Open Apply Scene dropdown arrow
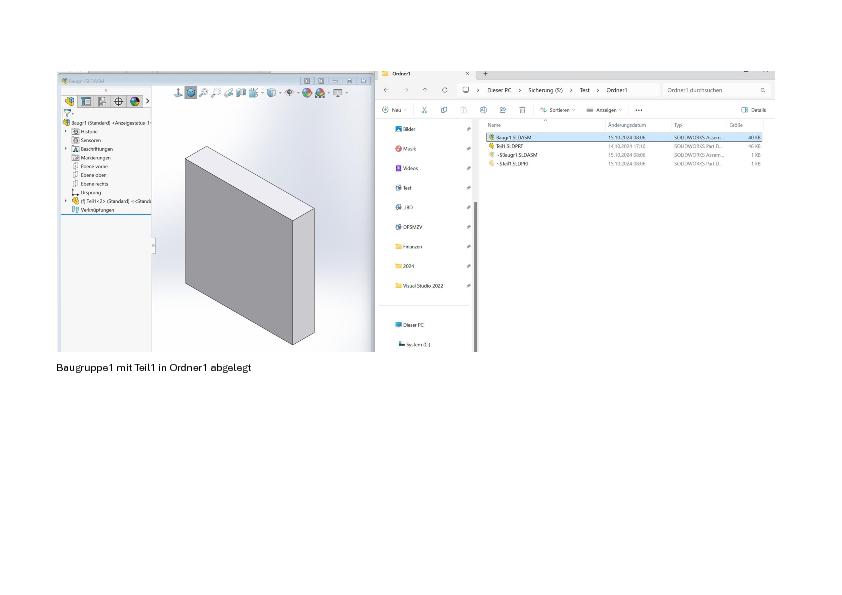This screenshot has height=595, width=842. (329, 93)
